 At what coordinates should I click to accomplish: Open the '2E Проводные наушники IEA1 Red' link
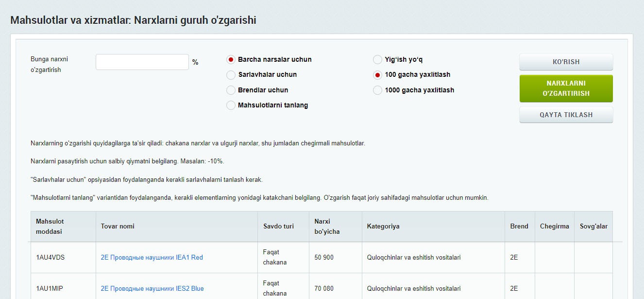(152, 258)
